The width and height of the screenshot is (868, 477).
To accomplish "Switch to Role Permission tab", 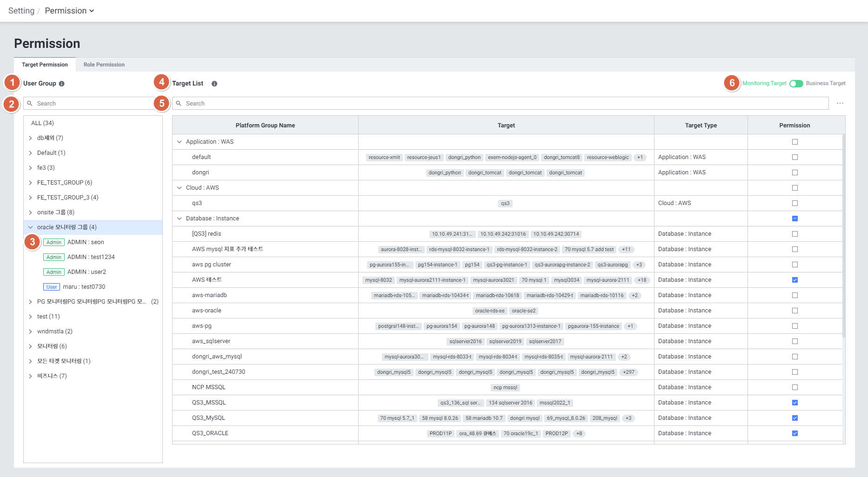I will pyautogui.click(x=104, y=65).
